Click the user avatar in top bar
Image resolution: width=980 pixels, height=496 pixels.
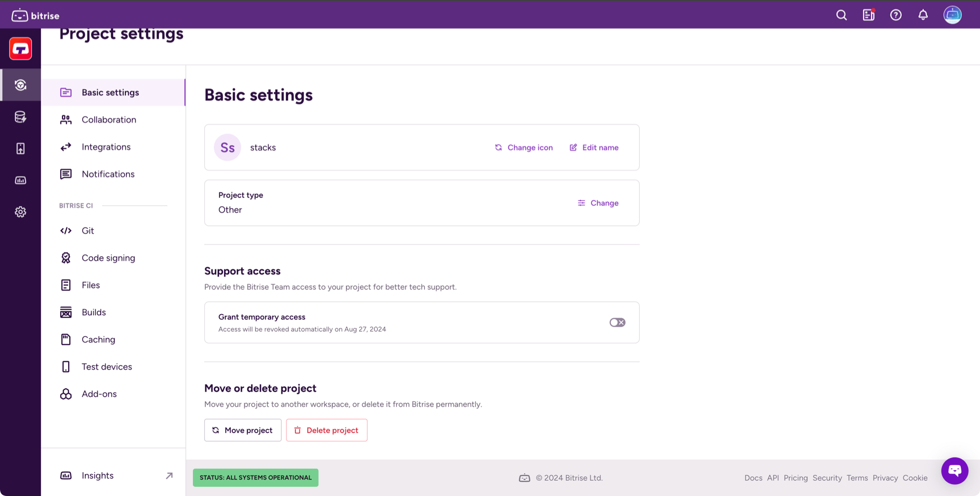pyautogui.click(x=952, y=15)
